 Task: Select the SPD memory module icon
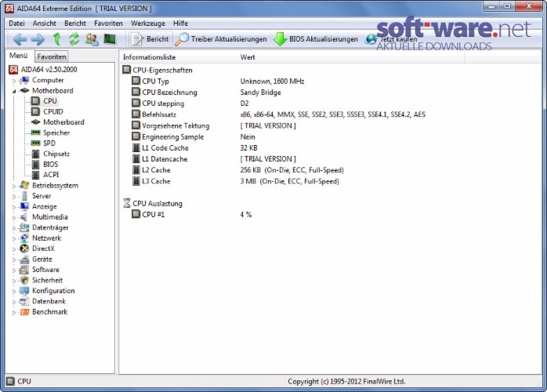click(x=35, y=143)
